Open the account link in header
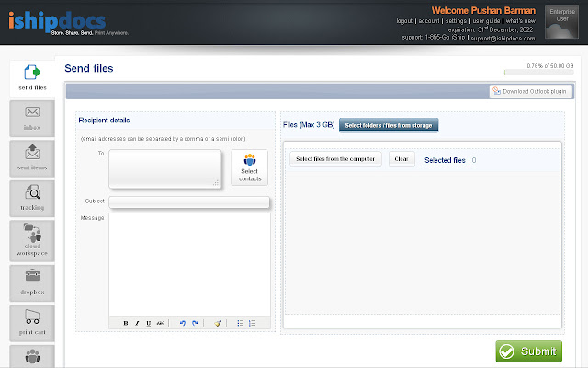The height and width of the screenshot is (368, 588). point(429,21)
